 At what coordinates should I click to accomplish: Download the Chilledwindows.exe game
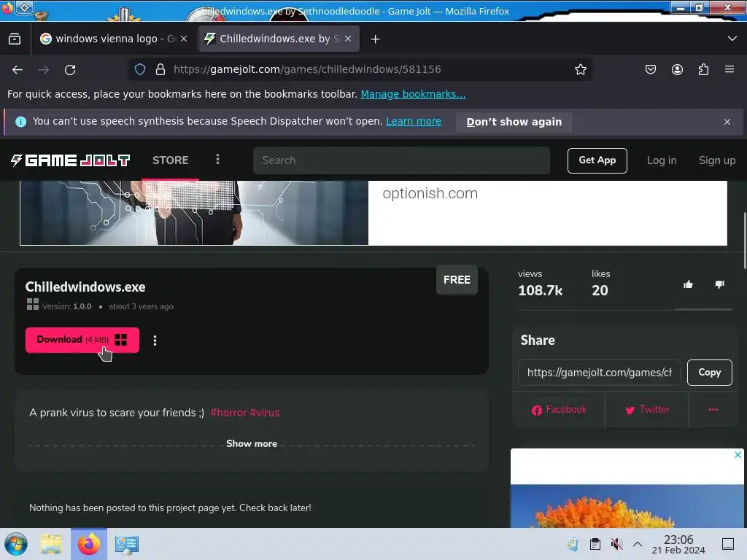coord(82,340)
